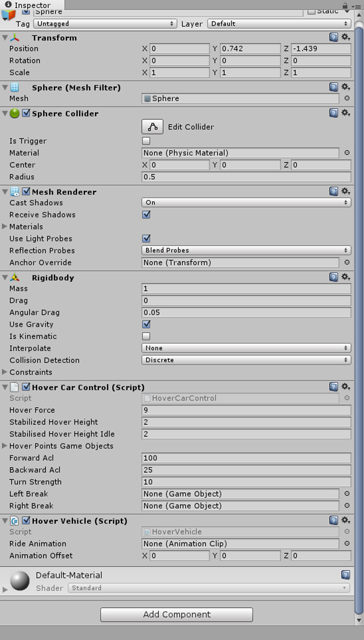Open the Cast Shadows dropdown

[x=246, y=203]
